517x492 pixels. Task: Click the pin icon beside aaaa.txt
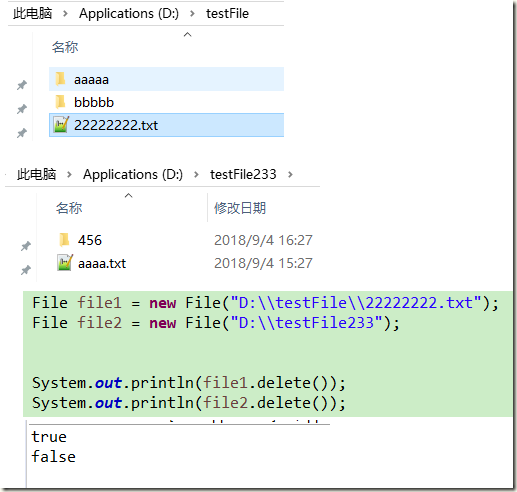(x=26, y=269)
